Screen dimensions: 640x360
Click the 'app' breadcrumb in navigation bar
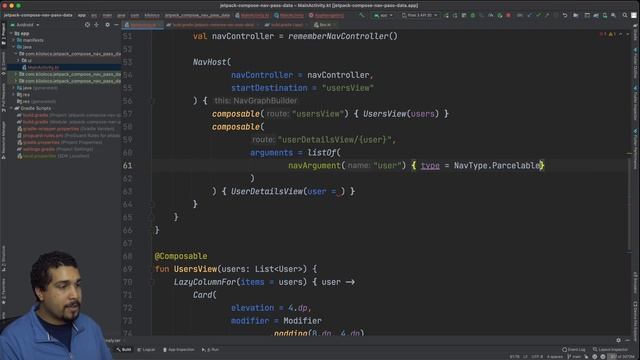coord(82,15)
